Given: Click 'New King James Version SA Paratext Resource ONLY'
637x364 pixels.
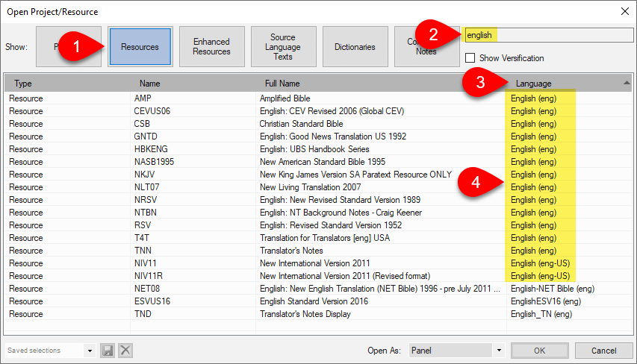Looking at the screenshot, I should click(x=355, y=175).
